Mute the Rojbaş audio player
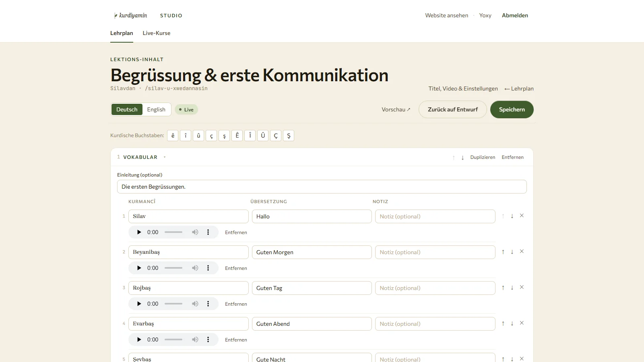644x362 pixels. pyautogui.click(x=195, y=304)
